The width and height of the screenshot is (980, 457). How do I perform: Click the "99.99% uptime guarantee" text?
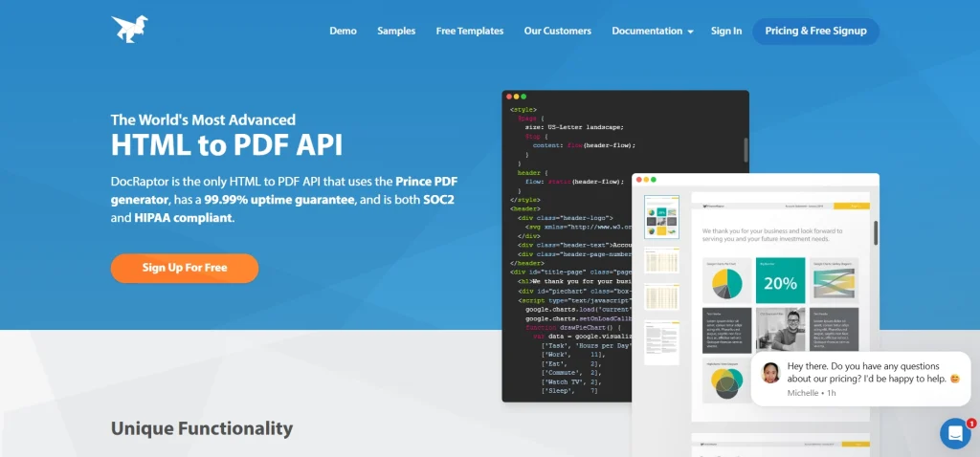tap(279, 201)
